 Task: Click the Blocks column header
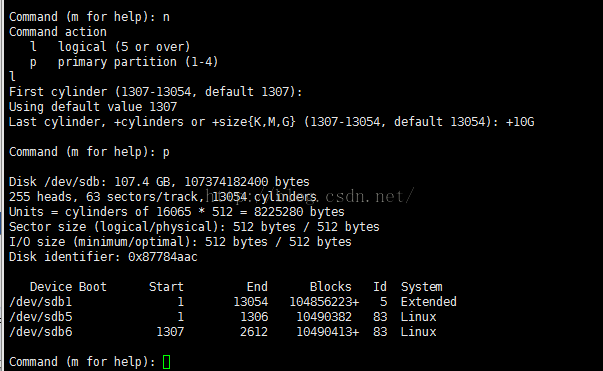tap(330, 287)
